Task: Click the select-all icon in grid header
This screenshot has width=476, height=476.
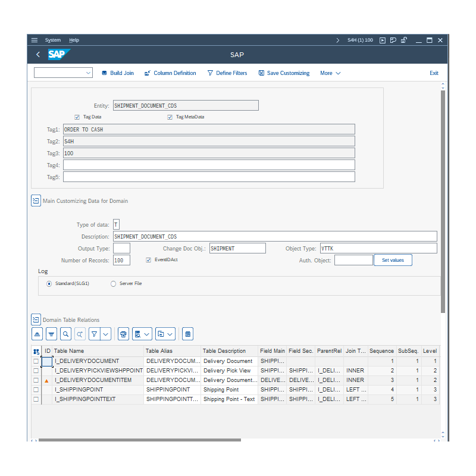Action: click(x=36, y=352)
